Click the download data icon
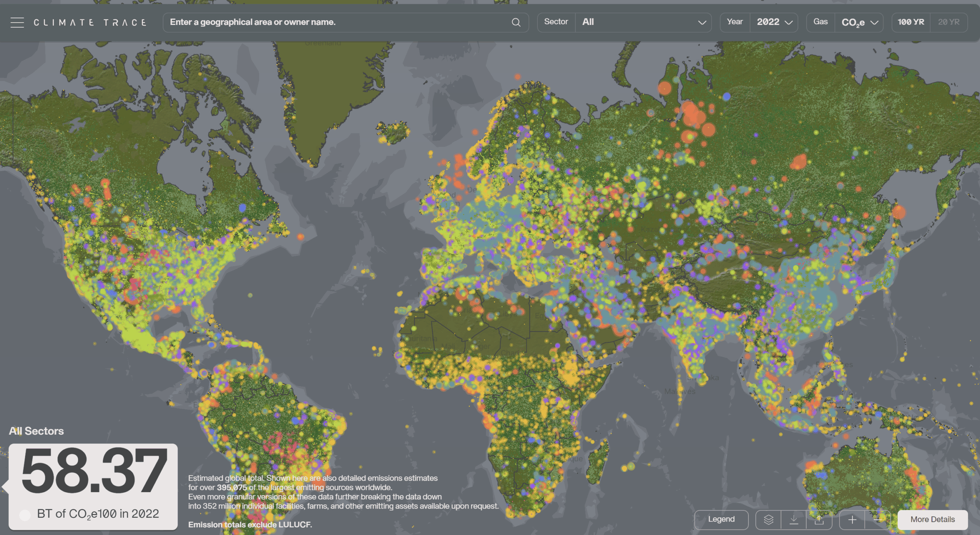The height and width of the screenshot is (535, 980). [794, 519]
